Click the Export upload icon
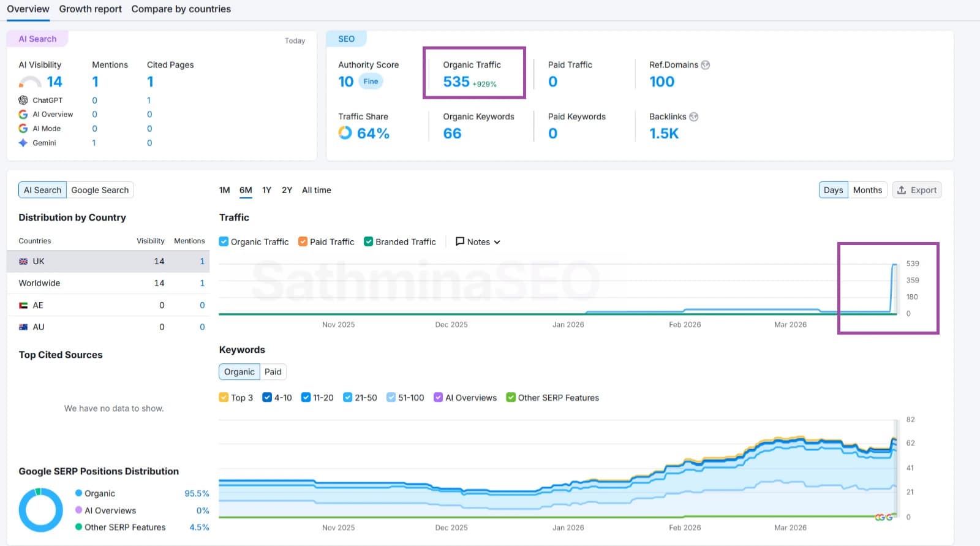 pyautogui.click(x=902, y=191)
